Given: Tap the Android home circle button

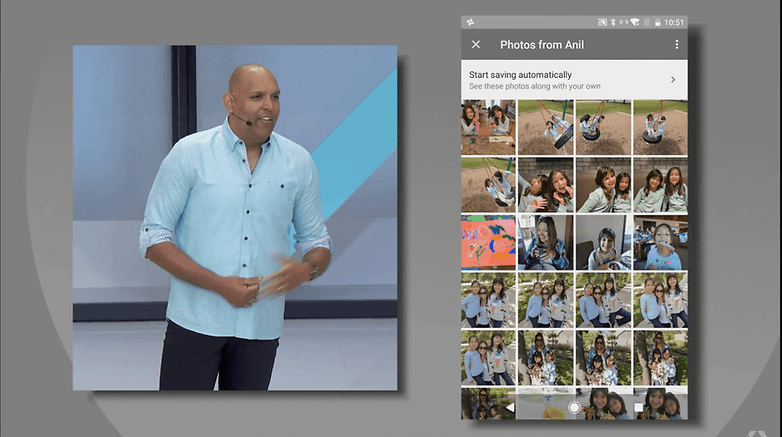Looking at the screenshot, I should coord(574,408).
